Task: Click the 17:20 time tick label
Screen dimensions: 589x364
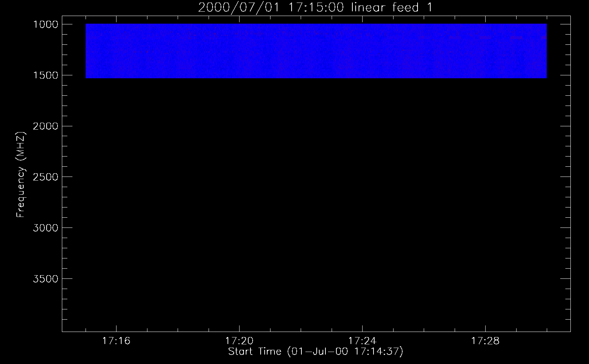Action: [239, 341]
